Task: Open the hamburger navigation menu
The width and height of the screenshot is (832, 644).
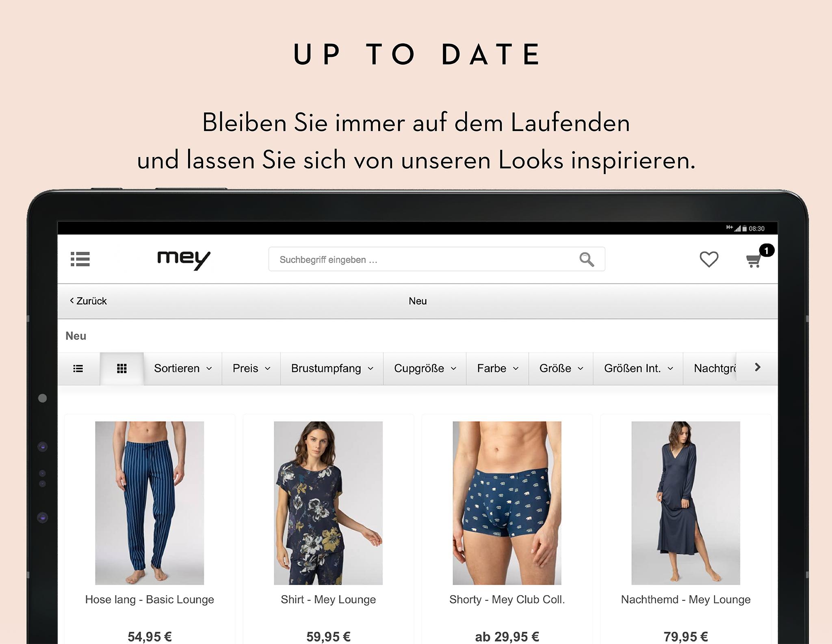Action: click(80, 259)
